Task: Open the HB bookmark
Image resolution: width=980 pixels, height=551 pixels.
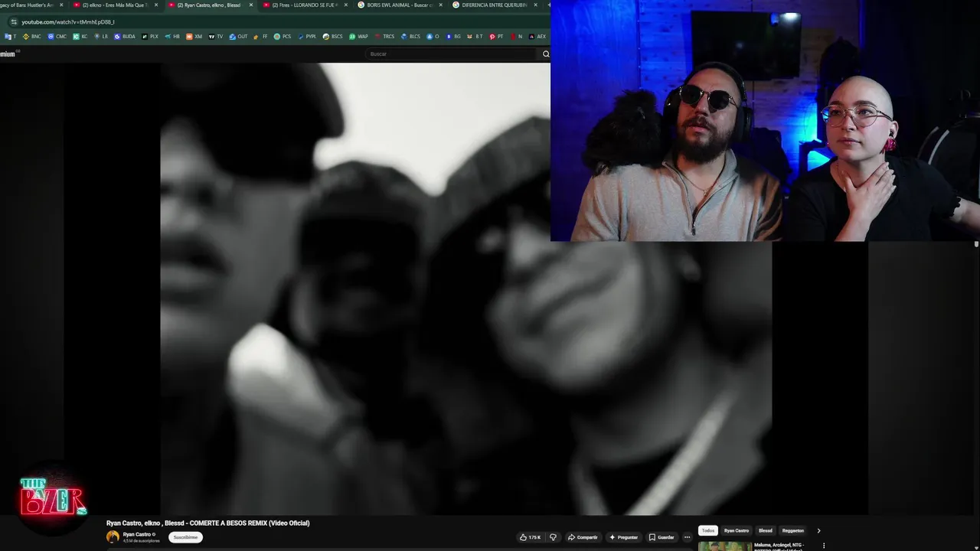Action: tap(172, 37)
